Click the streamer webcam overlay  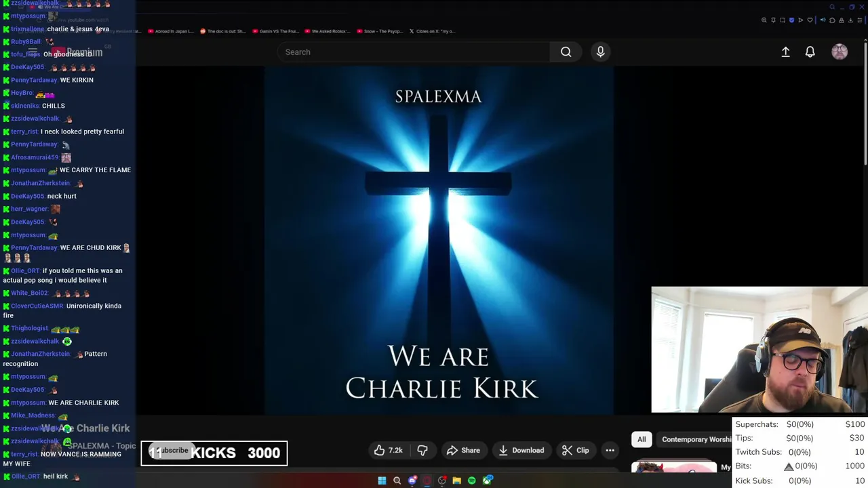[759, 350]
